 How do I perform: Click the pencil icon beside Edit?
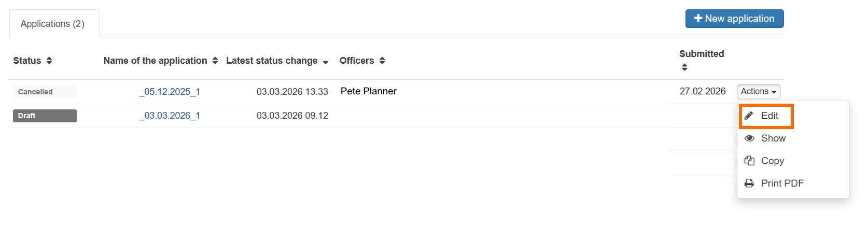[749, 116]
